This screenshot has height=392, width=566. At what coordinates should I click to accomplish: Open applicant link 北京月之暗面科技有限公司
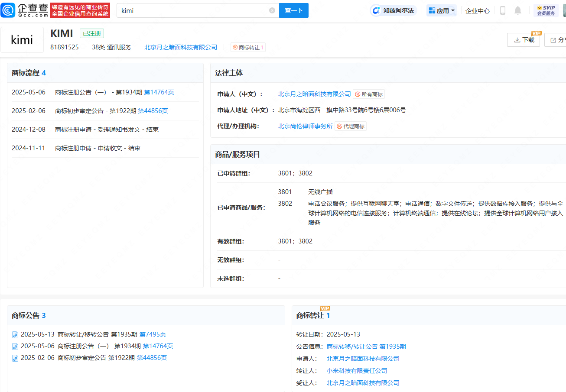coord(314,94)
